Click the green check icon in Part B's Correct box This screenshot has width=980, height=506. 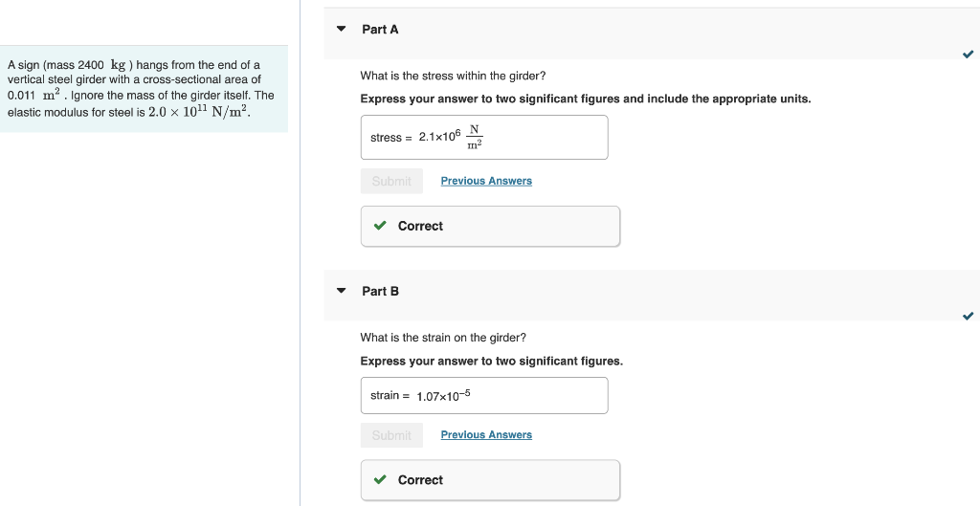380,480
